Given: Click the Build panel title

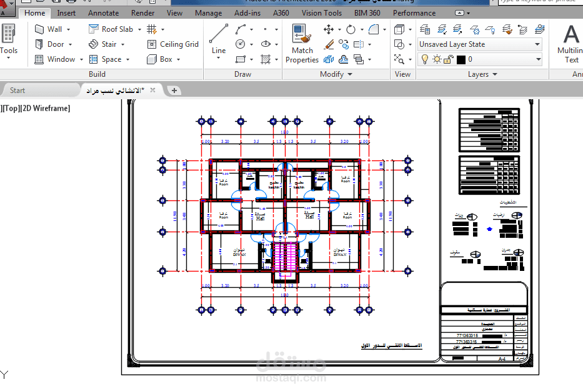Looking at the screenshot, I should click(97, 74).
